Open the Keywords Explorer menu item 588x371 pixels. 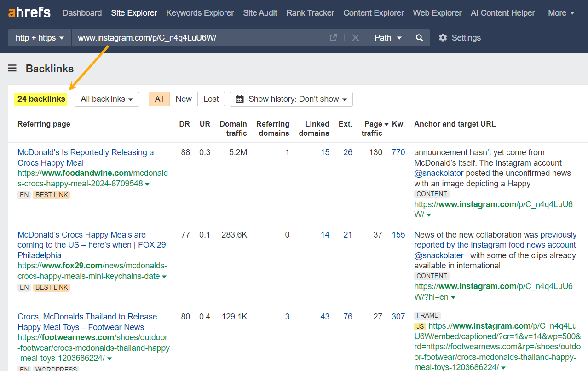point(200,12)
